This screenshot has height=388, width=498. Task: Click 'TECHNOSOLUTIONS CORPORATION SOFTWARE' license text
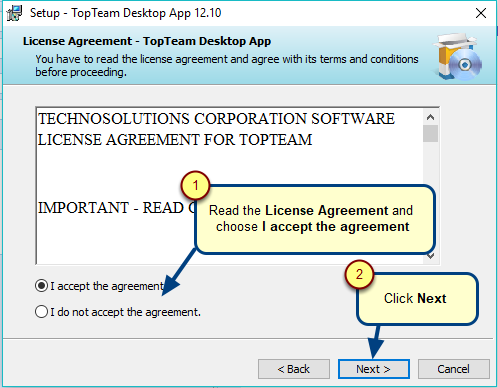tap(216, 119)
